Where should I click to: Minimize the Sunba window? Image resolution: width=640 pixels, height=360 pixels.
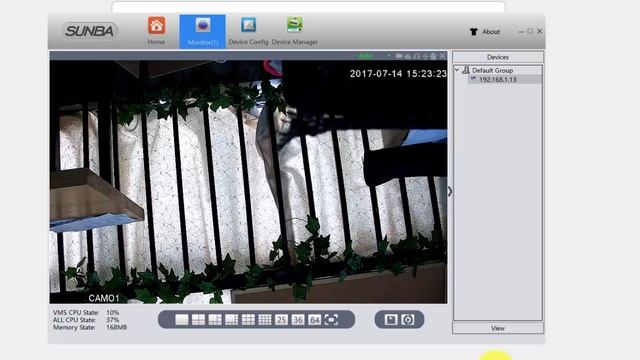[521, 31]
